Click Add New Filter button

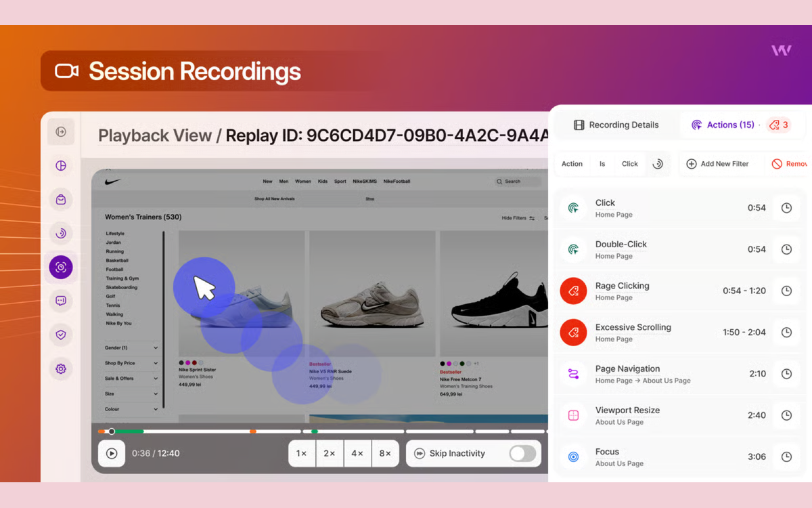click(x=717, y=164)
